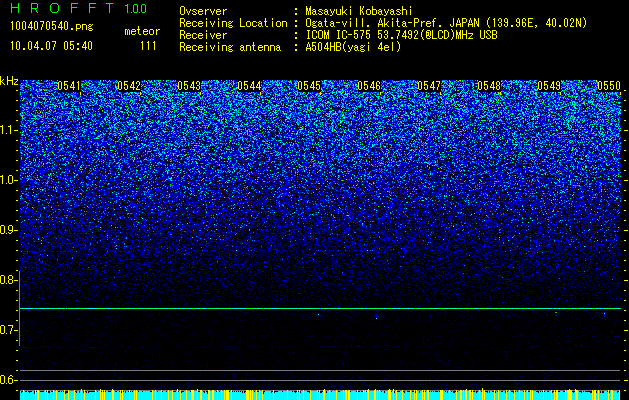Click the 1.0 kHz axis label
629x400 pixels.
click(x=9, y=180)
